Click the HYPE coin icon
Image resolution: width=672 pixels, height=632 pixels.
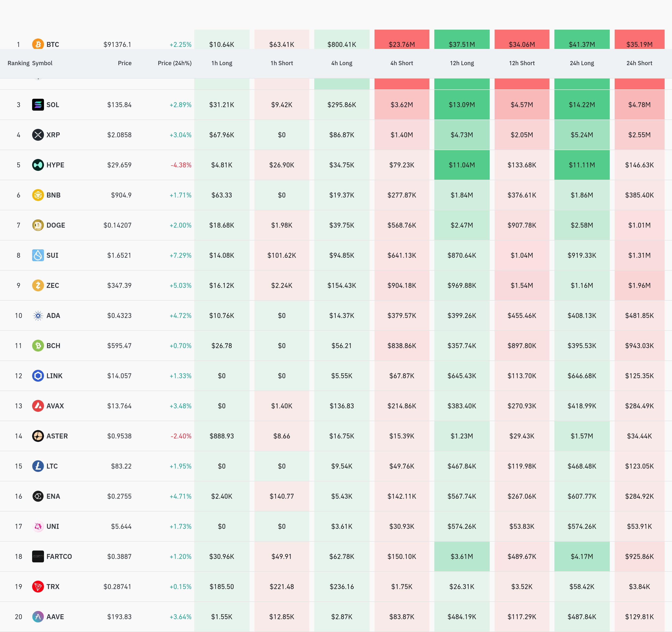click(x=38, y=165)
